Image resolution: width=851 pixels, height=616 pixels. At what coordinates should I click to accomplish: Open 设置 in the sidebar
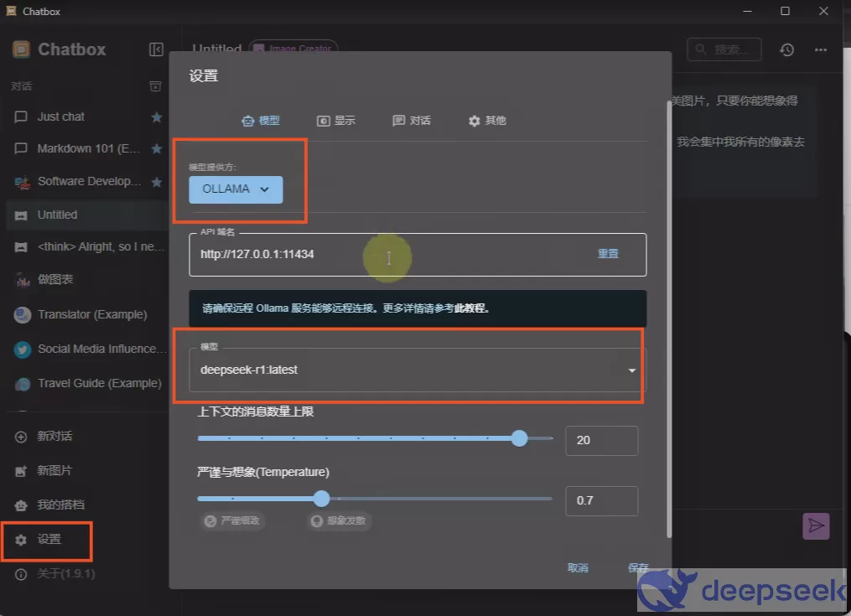[48, 540]
